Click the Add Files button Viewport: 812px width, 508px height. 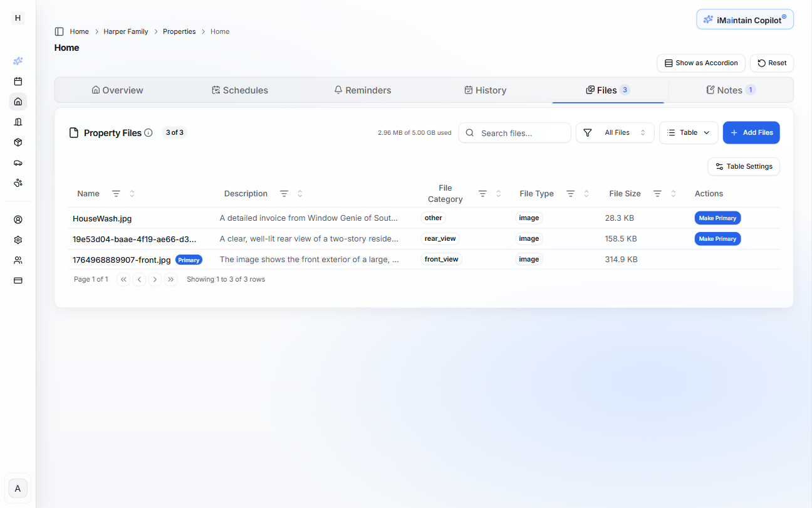click(x=751, y=133)
